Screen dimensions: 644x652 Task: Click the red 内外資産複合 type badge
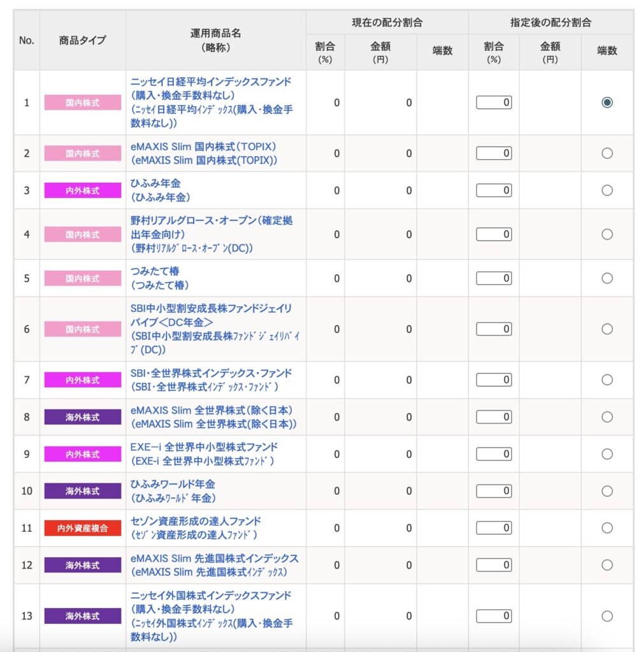[82, 528]
